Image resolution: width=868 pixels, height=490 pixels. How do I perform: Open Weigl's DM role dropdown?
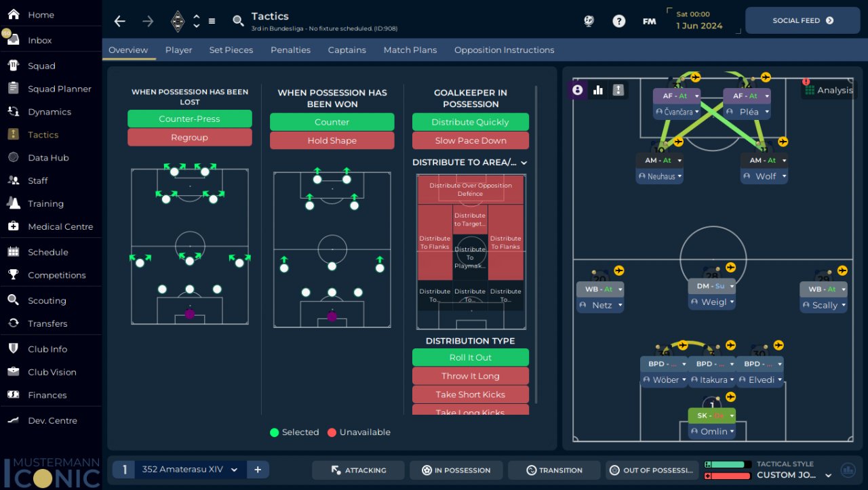click(731, 287)
